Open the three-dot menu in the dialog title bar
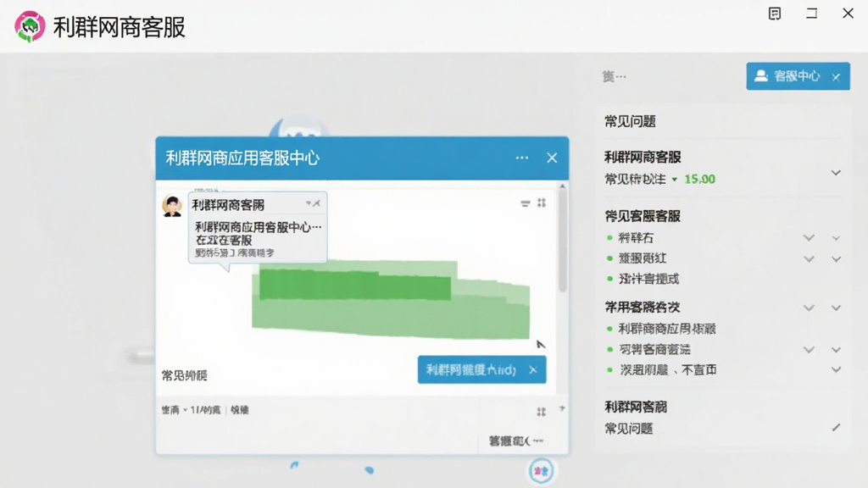Screen dimensions: 868x488 click(x=521, y=158)
